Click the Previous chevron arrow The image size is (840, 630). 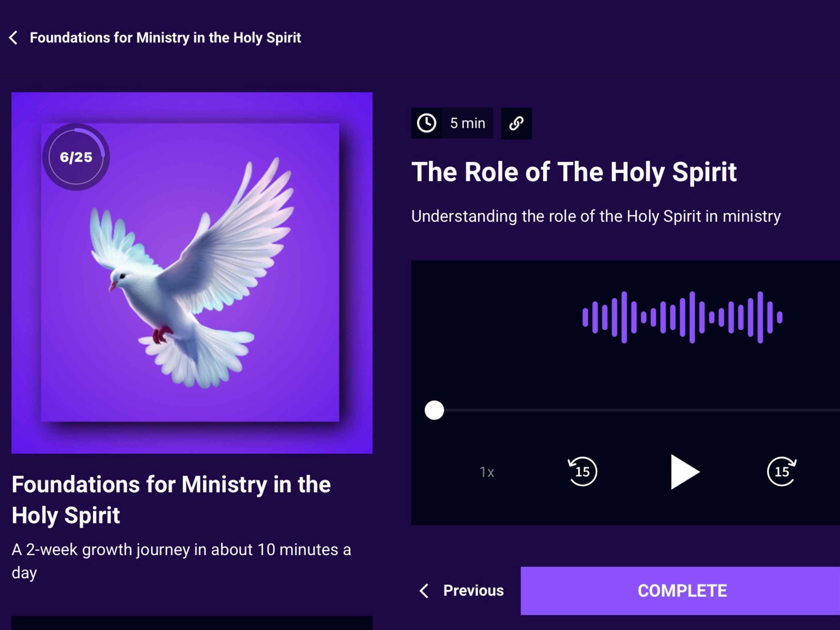[x=424, y=591]
